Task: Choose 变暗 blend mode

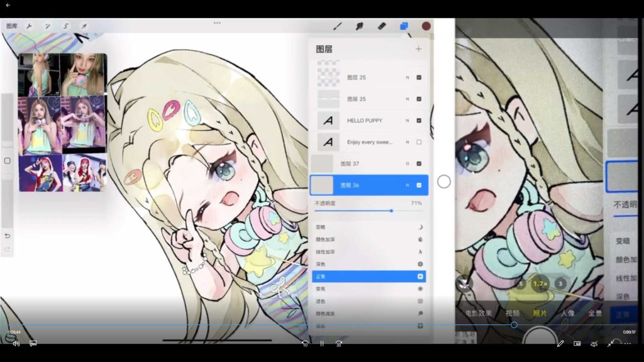Action: 369,227
